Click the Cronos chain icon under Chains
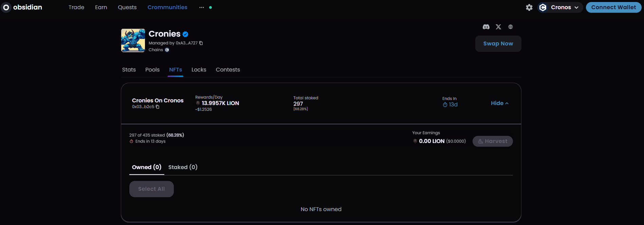 click(167, 50)
